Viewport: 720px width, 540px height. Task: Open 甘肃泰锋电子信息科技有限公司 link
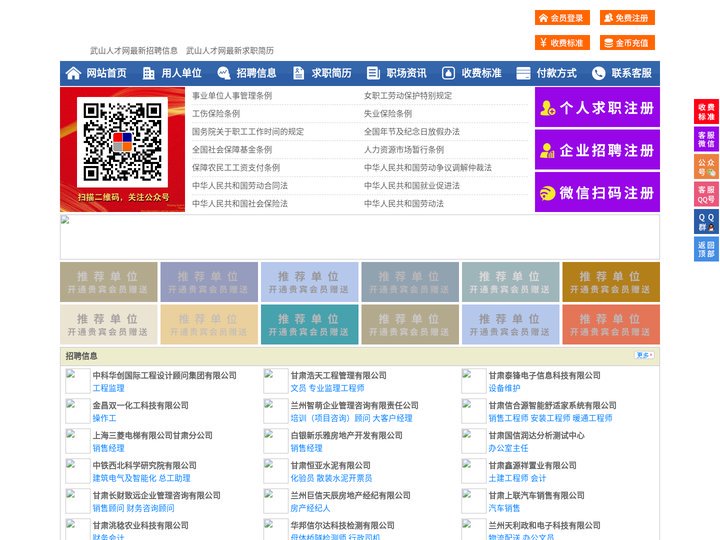(x=545, y=375)
